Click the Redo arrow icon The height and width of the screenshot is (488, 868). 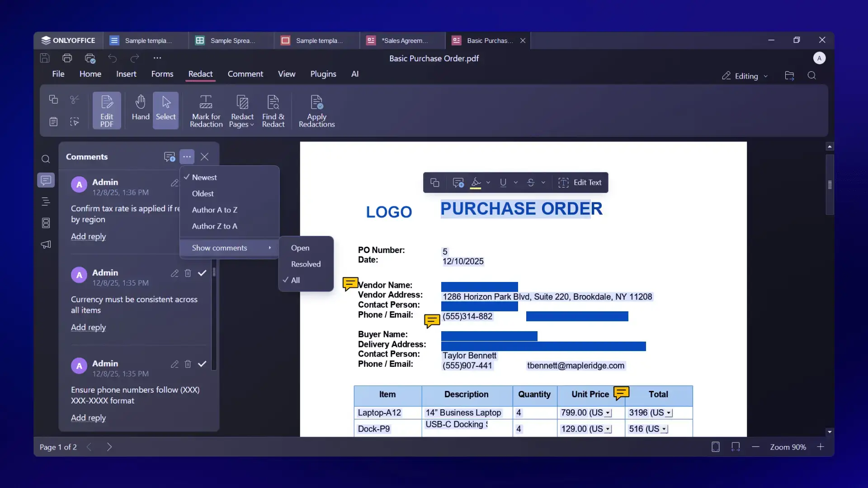135,58
